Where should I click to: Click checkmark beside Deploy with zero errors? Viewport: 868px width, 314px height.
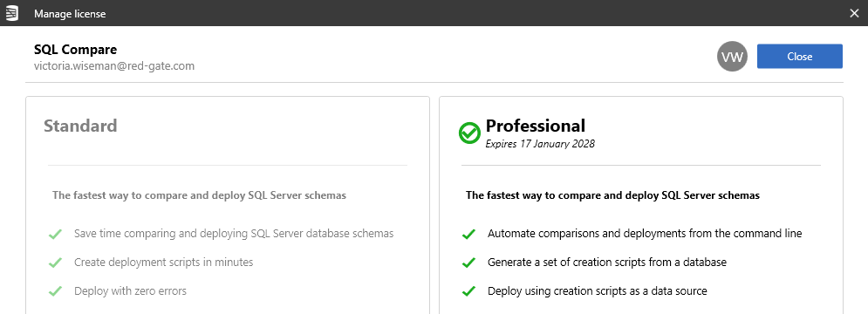click(x=55, y=290)
